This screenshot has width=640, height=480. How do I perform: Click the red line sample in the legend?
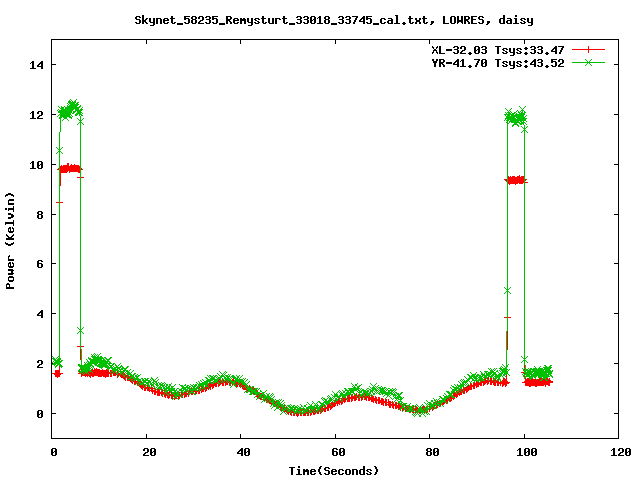(x=588, y=50)
